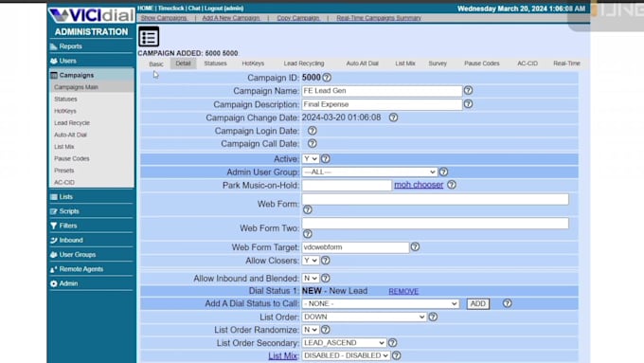Switch to the Statuses tab
The height and width of the screenshot is (363, 644).
[x=215, y=64]
